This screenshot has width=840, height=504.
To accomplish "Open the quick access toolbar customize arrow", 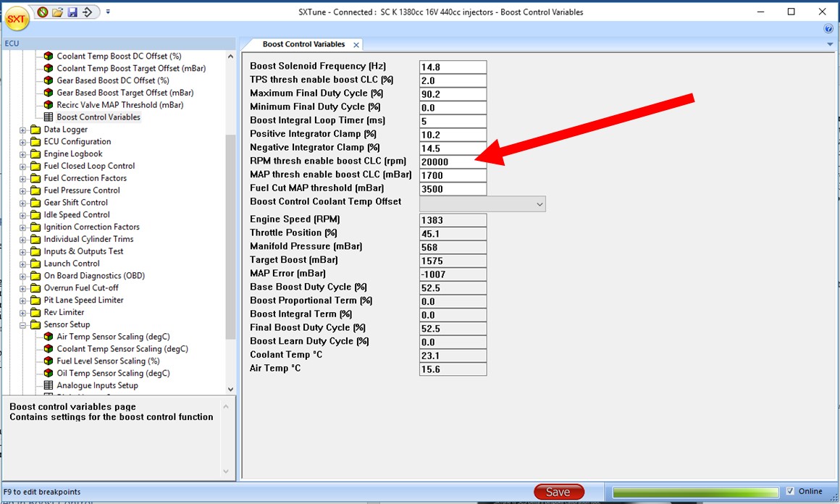I will (x=108, y=12).
